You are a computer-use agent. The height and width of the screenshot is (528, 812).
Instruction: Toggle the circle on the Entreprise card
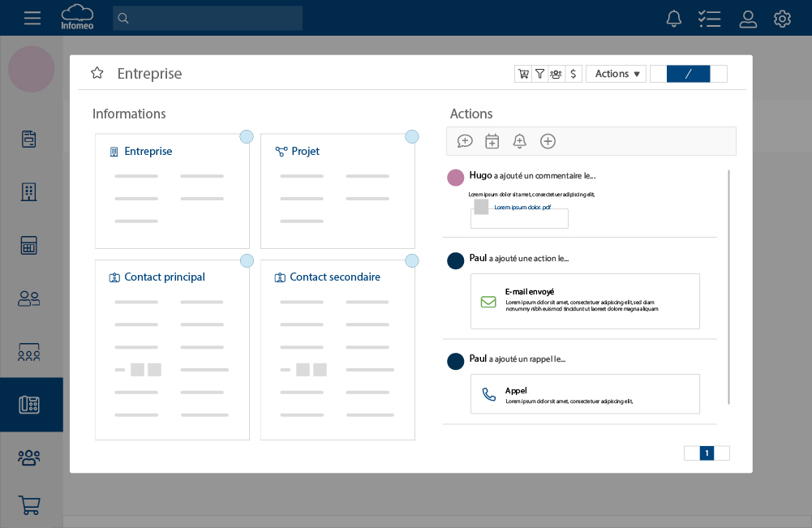pyautogui.click(x=247, y=136)
